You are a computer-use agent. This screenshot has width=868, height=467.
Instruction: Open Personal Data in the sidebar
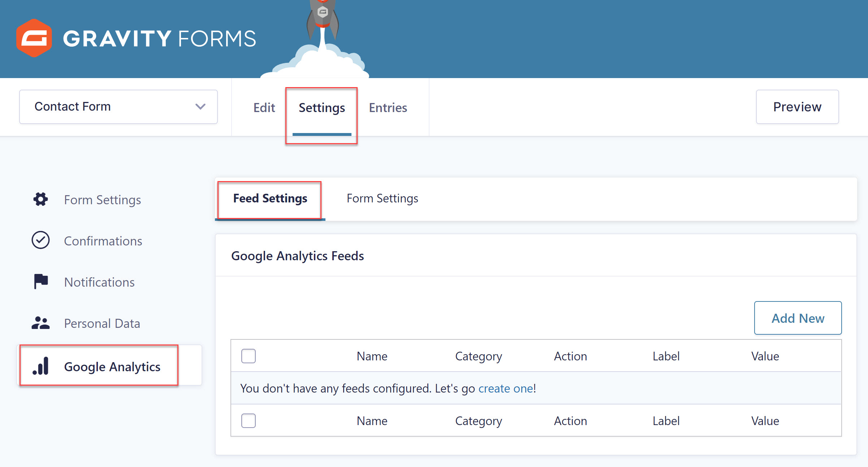(102, 324)
